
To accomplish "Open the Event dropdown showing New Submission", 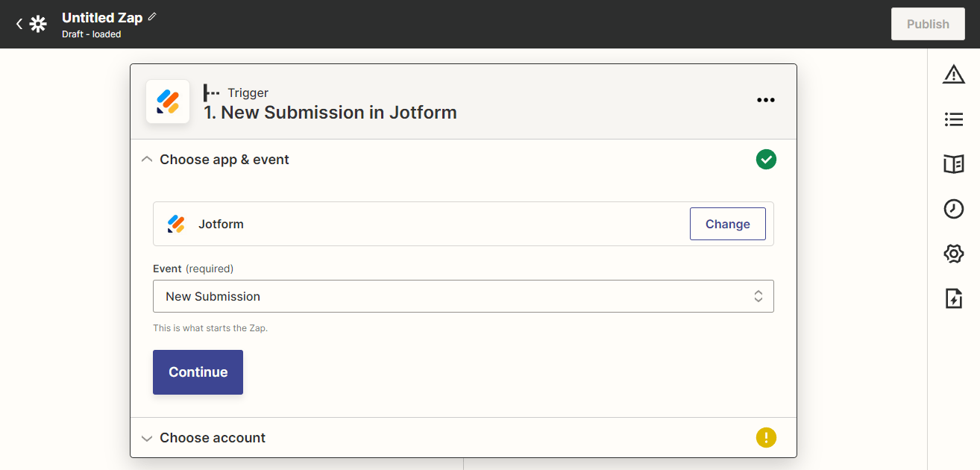I will (x=463, y=296).
